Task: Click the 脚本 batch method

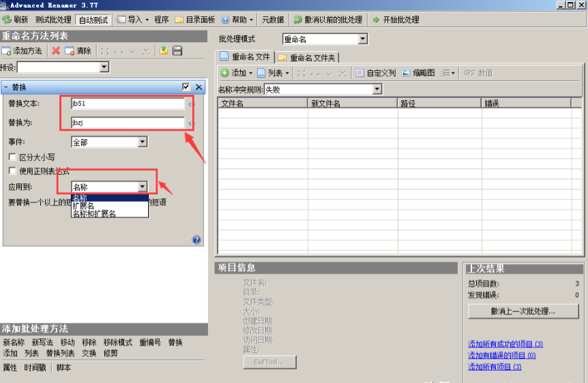Action: point(63,367)
